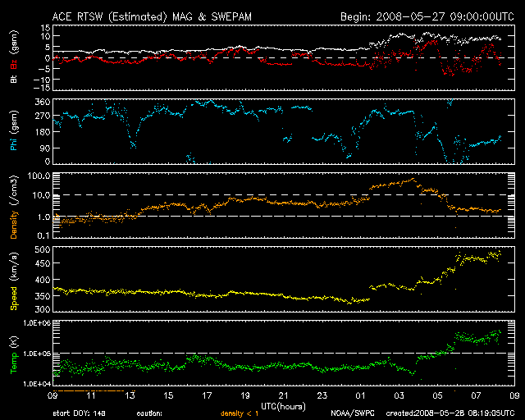Click the '1.0E+06' tick label on Temp axis
The height and width of the screenshot is (420, 525).
point(37,323)
